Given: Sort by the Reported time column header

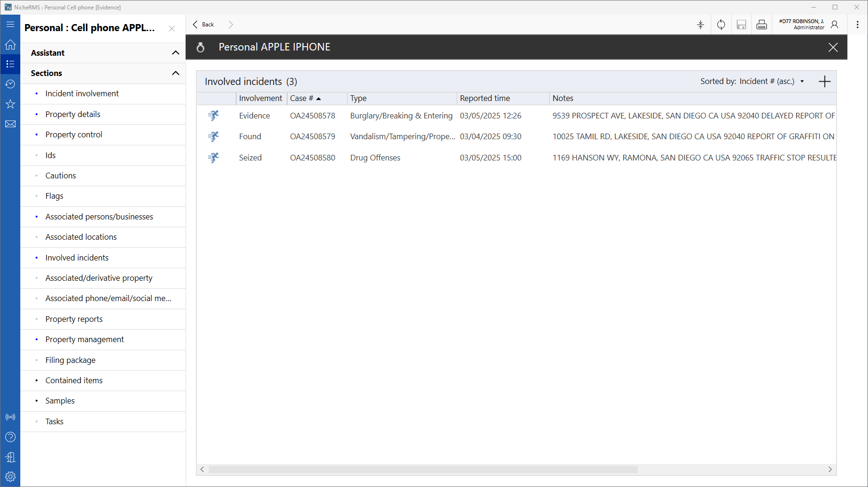Looking at the screenshot, I should (485, 98).
